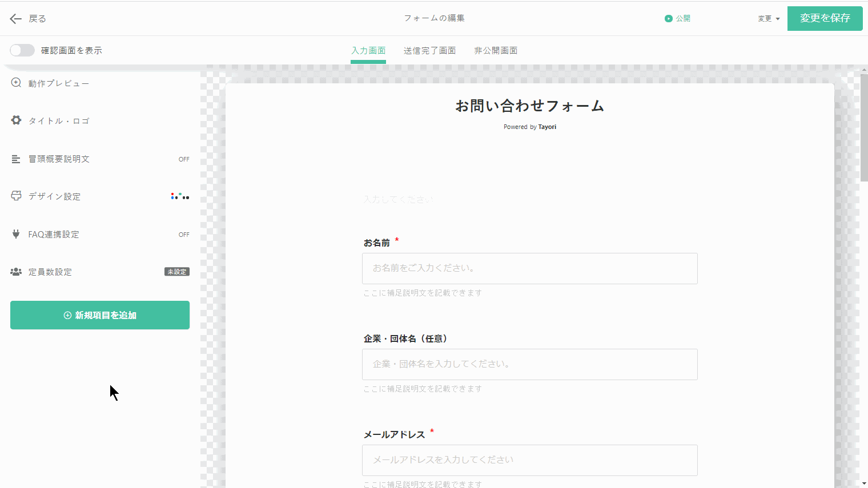This screenshot has height=488, width=868.
Task: Click the green 公開 status icon
Action: [668, 19]
